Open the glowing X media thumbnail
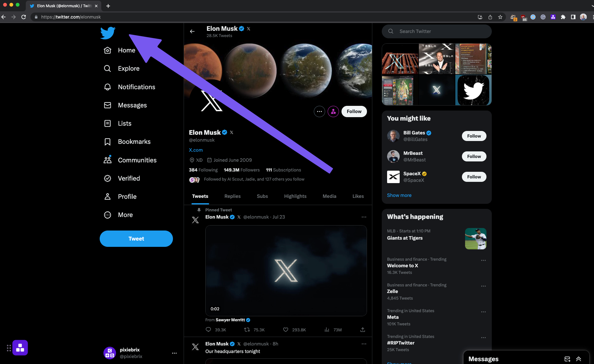Viewport: 594px width, 364px height. pos(437,90)
